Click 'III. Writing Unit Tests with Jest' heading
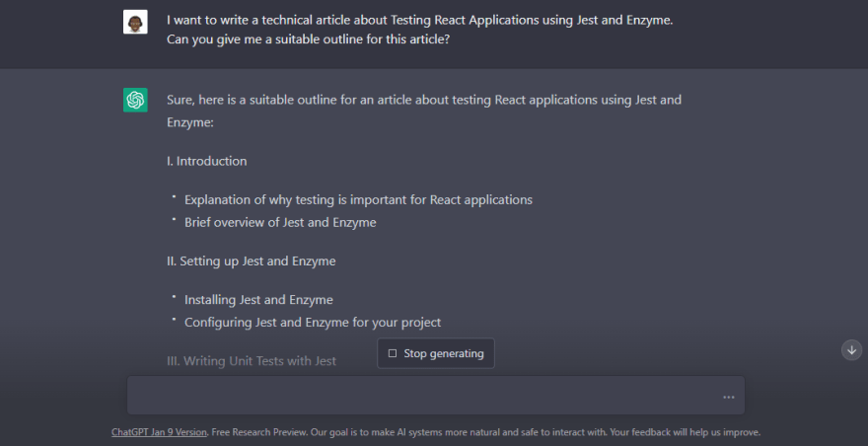The height and width of the screenshot is (446, 868). click(x=252, y=361)
